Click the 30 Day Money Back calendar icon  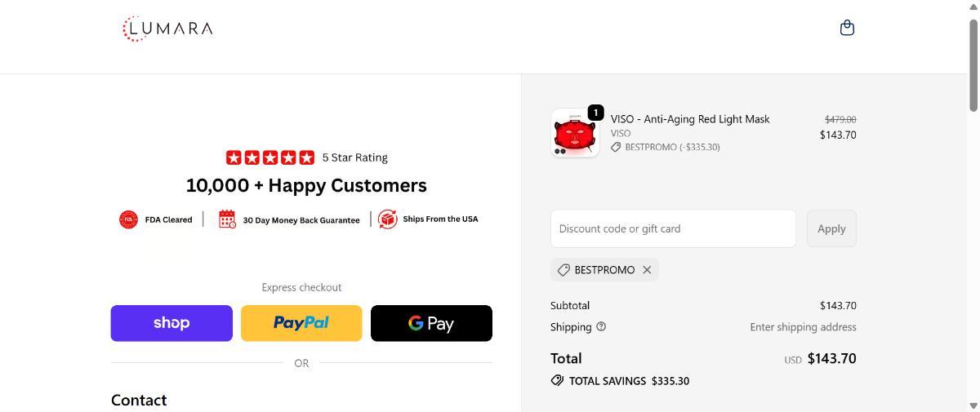227,219
